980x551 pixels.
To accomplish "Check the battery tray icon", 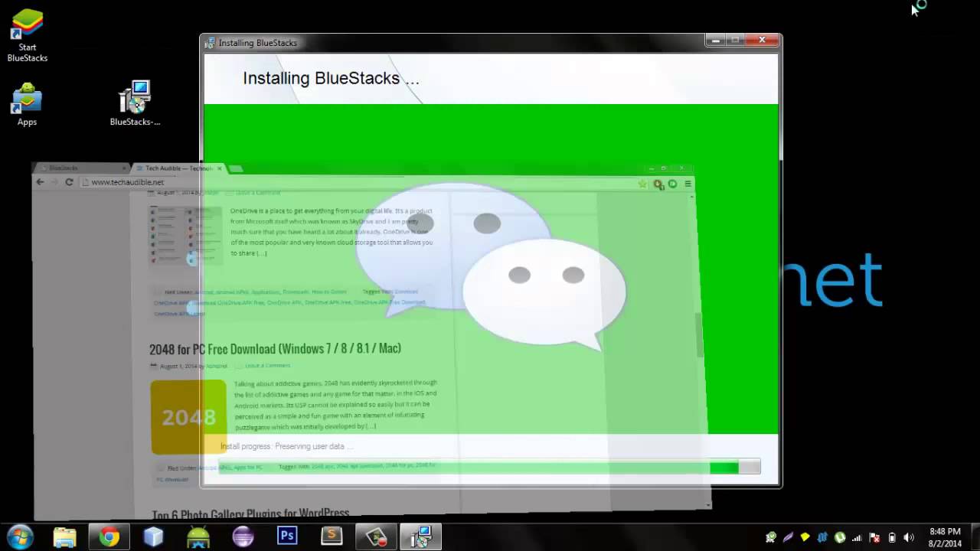I will click(892, 537).
